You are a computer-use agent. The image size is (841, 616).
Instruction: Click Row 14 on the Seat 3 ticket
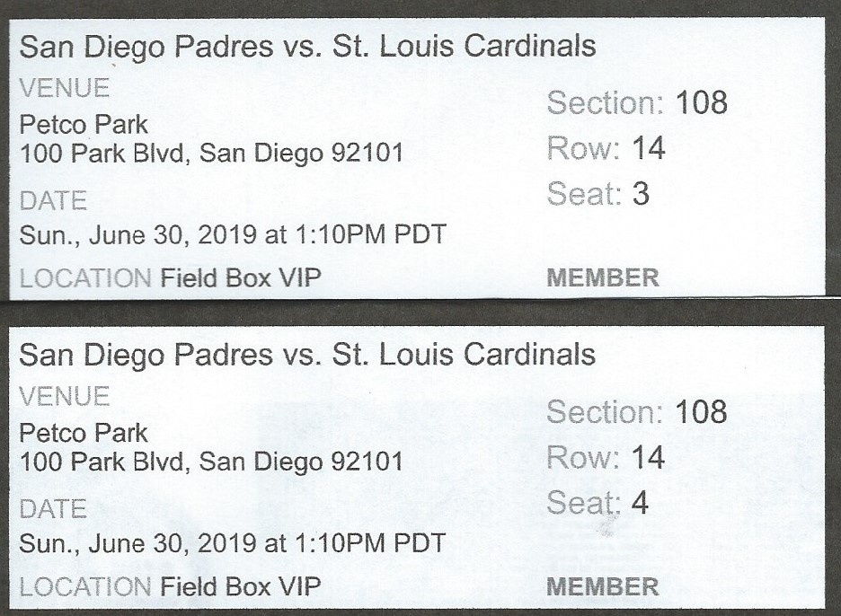point(606,149)
